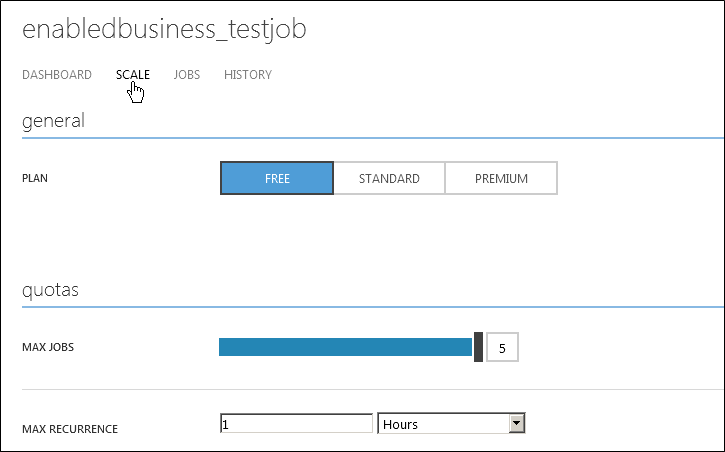This screenshot has width=725, height=452.
Task: Open the Hours unit dropdown
Action: [x=451, y=424]
